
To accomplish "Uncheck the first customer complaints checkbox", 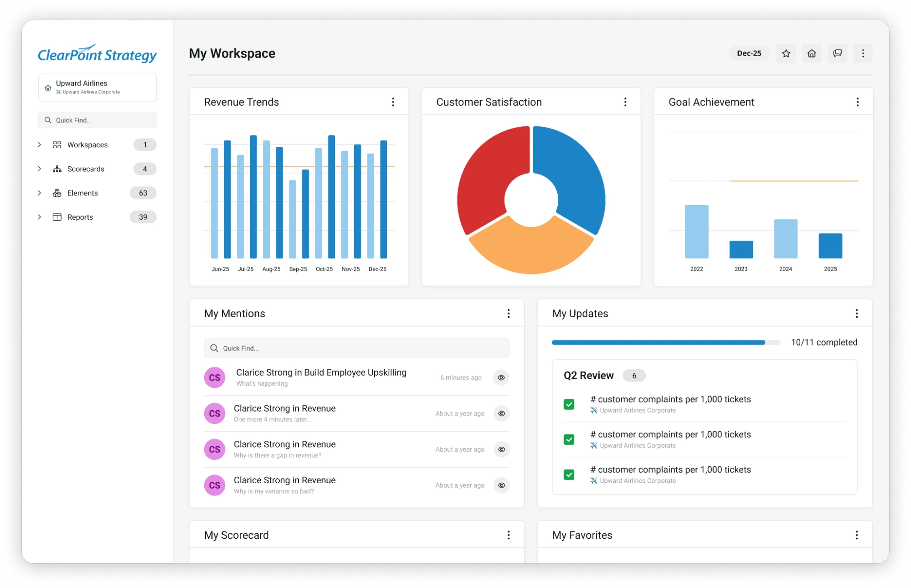I will click(569, 404).
